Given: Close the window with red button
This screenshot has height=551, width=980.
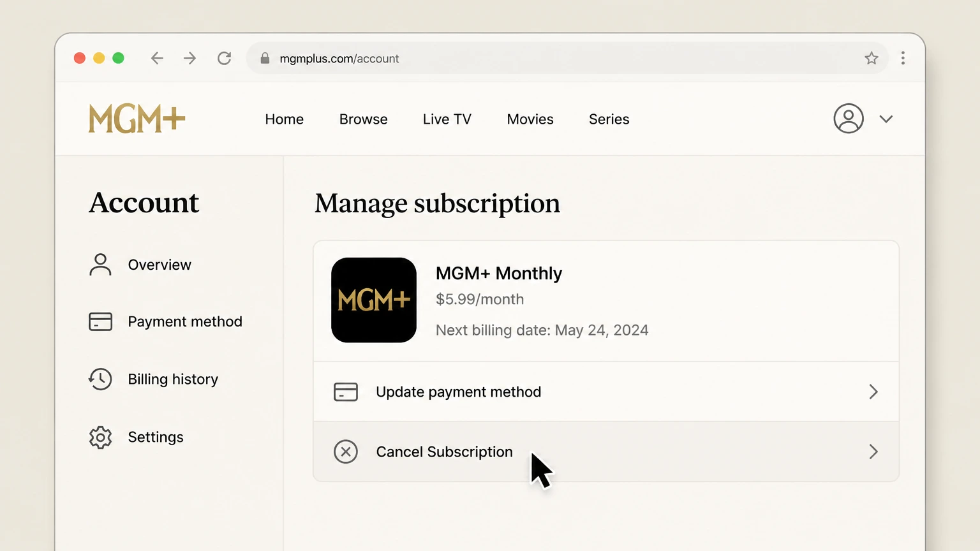Looking at the screenshot, I should point(80,58).
